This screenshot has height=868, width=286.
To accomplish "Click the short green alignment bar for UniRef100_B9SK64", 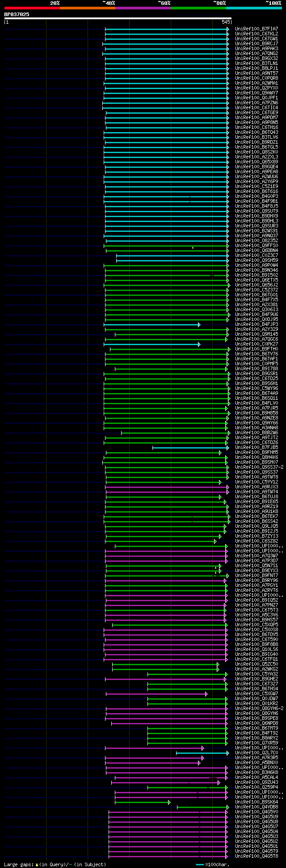I will pyautogui.click(x=143, y=802).
